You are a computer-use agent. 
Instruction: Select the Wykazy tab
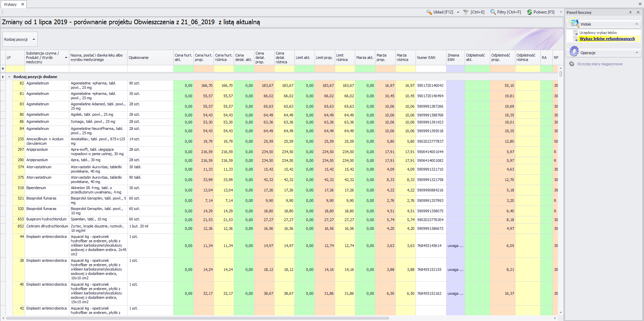(10, 4)
